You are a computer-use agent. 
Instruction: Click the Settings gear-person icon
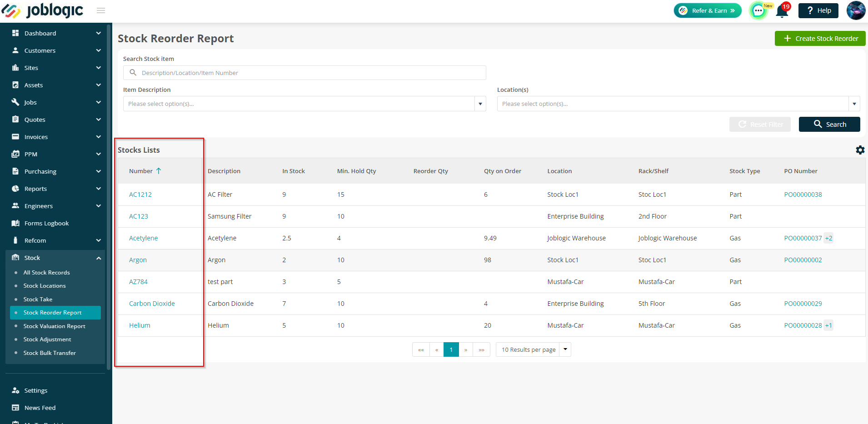coord(15,390)
